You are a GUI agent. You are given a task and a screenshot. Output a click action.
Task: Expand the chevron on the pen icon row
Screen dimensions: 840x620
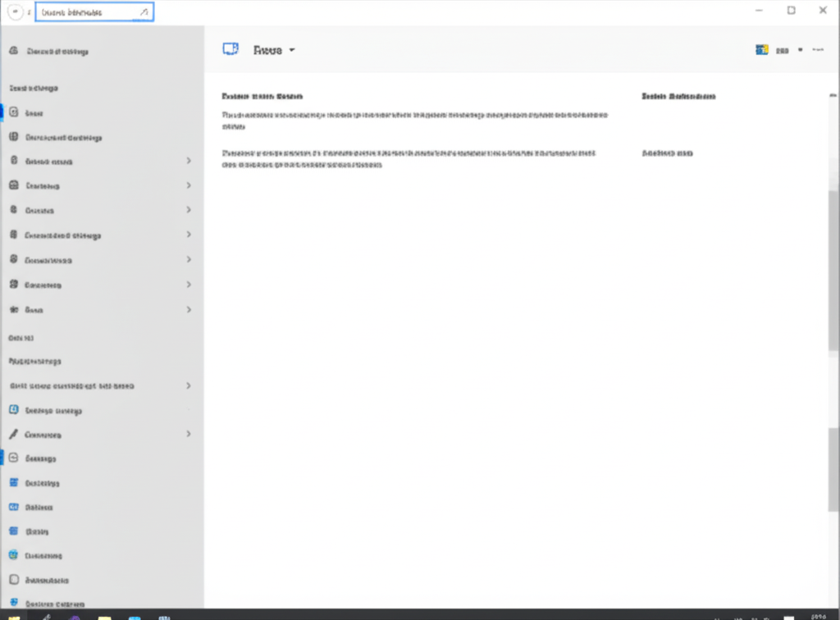tap(189, 434)
